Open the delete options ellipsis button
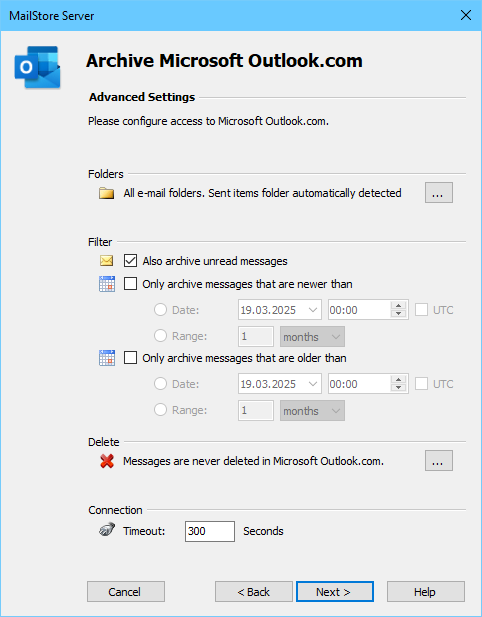 (439, 460)
